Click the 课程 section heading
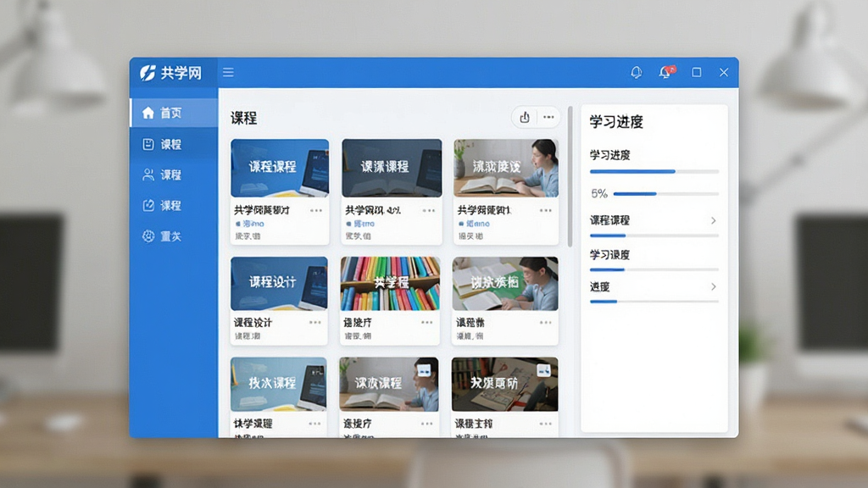868x488 pixels. coord(243,118)
